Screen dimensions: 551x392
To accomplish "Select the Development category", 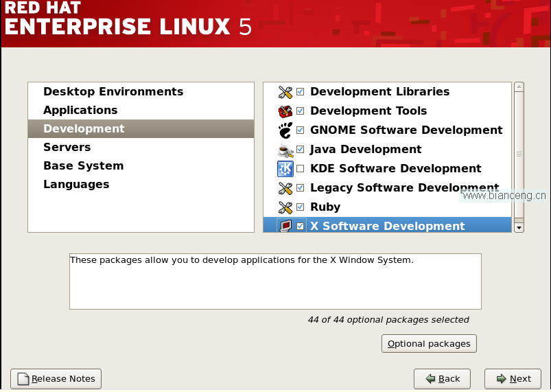I will coord(141,128).
